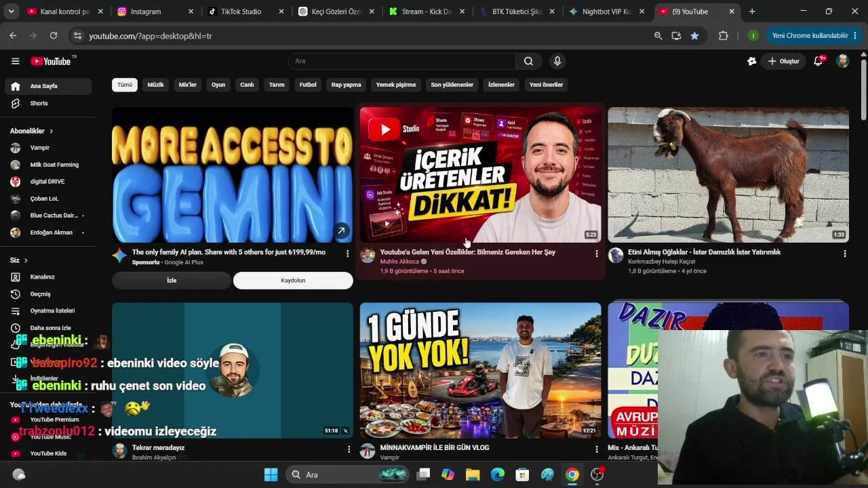Click the Chrome address bar URL
868x488 pixels.
(x=151, y=36)
